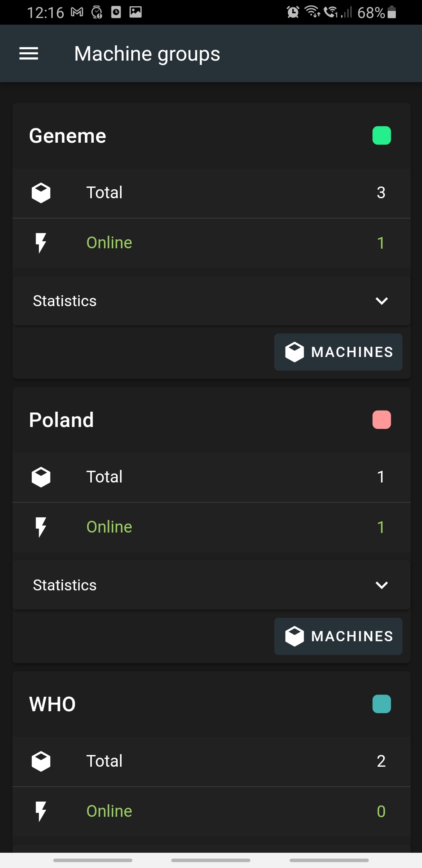Screen dimensions: 422x868
Task: Select the Online row in Poland
Action: click(211, 527)
